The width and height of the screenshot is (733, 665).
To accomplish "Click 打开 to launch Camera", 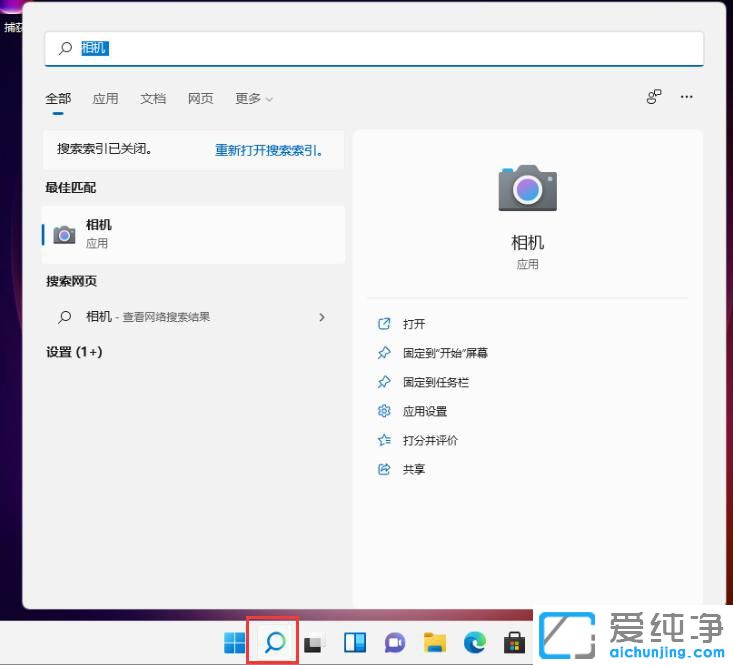I will point(414,324).
